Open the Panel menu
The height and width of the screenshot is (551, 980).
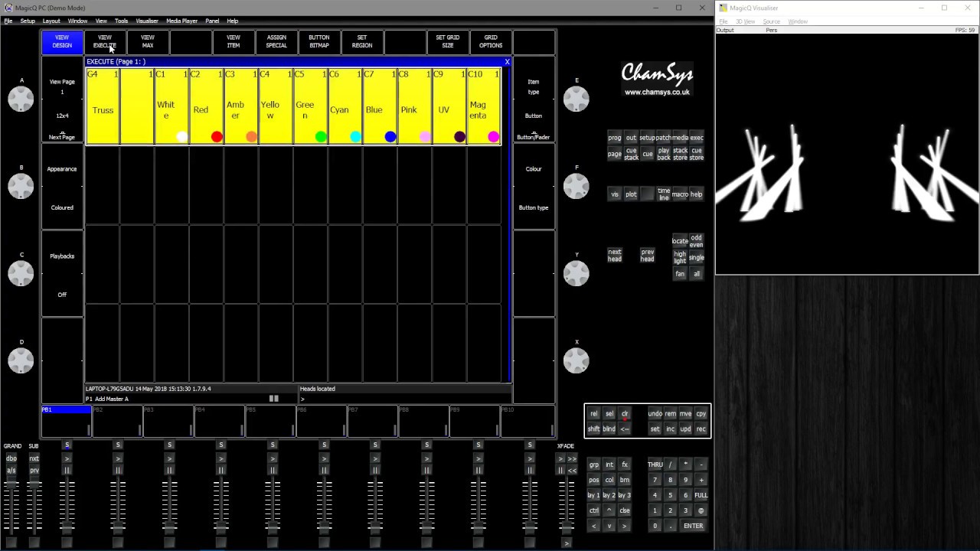tap(212, 21)
